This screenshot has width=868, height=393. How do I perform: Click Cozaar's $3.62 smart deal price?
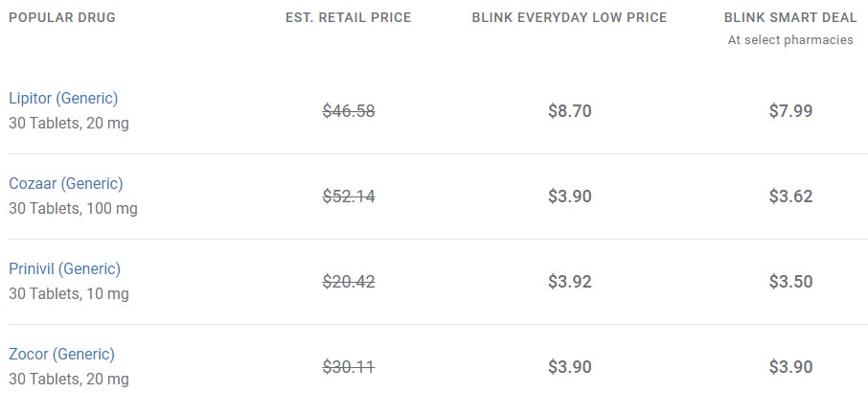point(790,196)
